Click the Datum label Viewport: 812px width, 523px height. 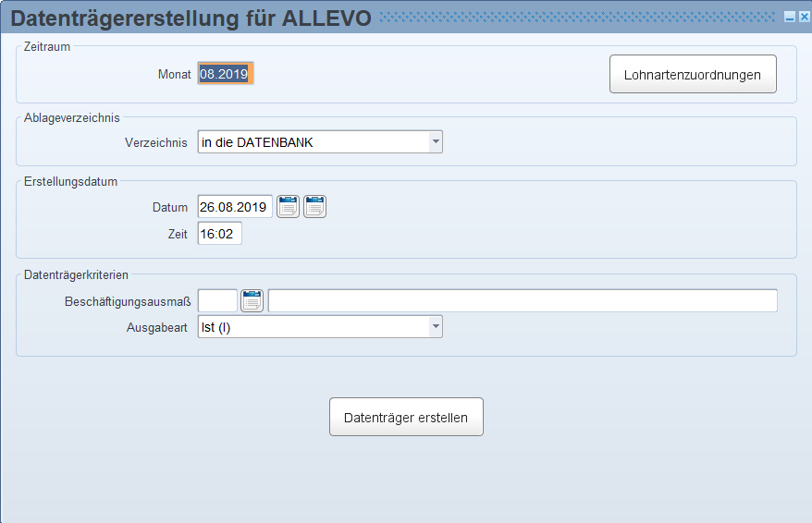click(x=170, y=207)
